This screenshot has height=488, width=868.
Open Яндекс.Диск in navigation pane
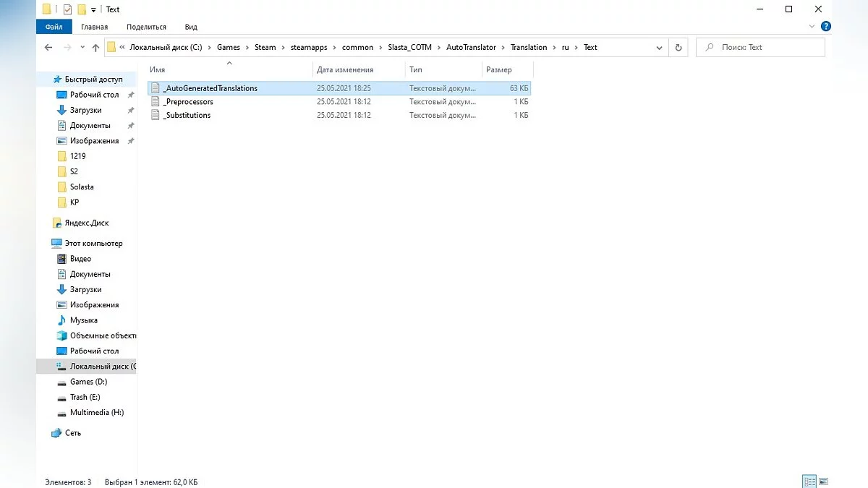coord(87,223)
